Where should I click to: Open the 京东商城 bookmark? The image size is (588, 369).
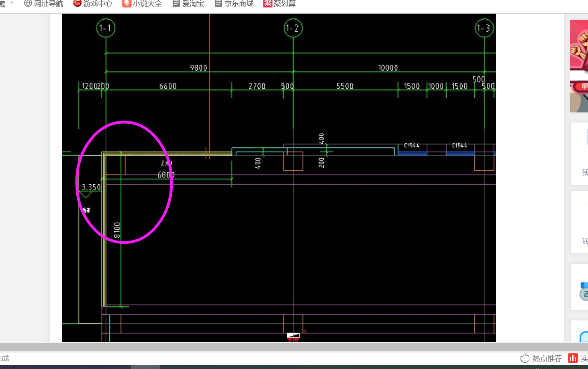pyautogui.click(x=234, y=4)
